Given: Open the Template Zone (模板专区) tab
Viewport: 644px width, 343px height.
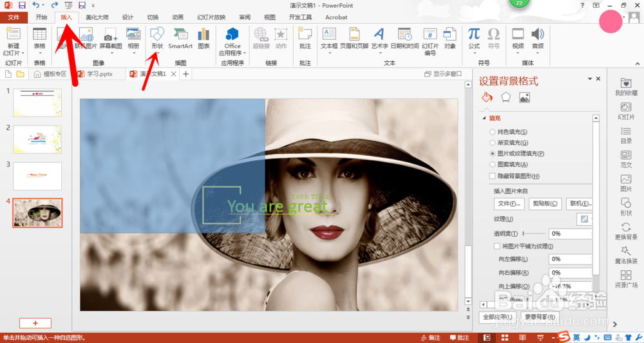Looking at the screenshot, I should (50, 74).
